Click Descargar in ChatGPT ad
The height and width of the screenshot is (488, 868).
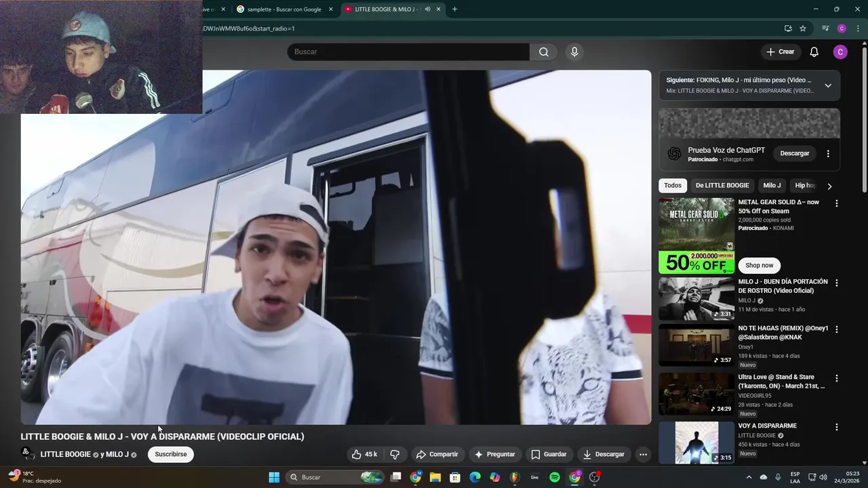tap(795, 154)
